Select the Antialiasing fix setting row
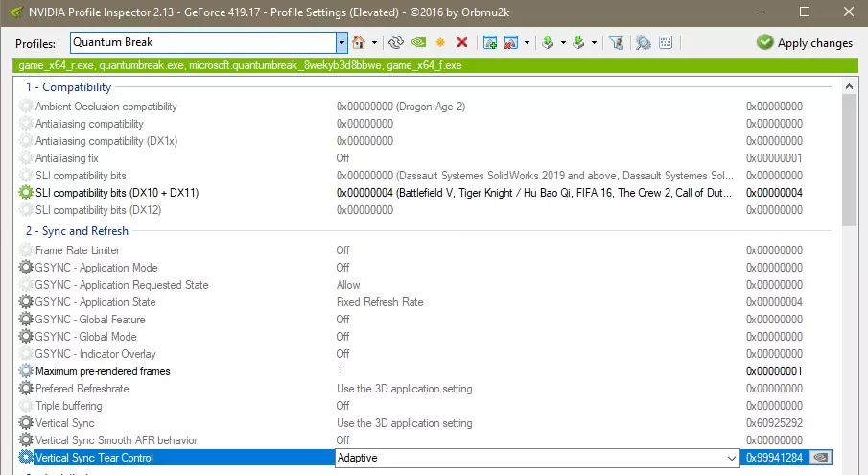 (425, 158)
